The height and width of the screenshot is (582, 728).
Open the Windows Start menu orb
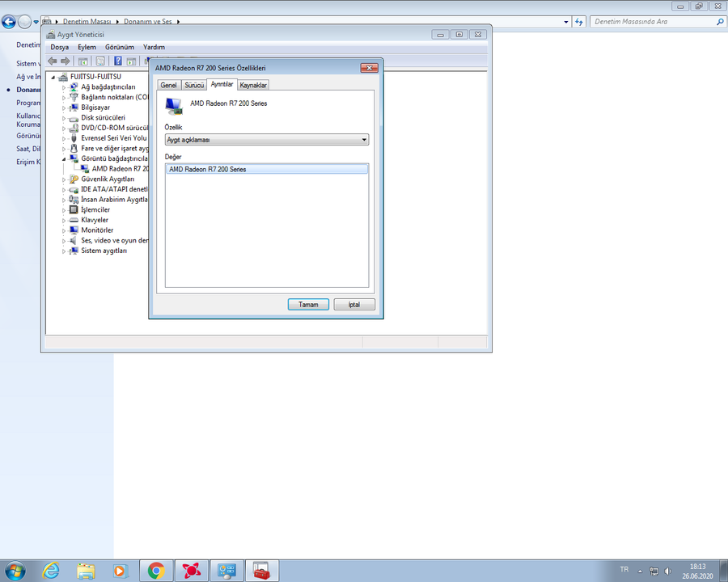(x=15, y=571)
